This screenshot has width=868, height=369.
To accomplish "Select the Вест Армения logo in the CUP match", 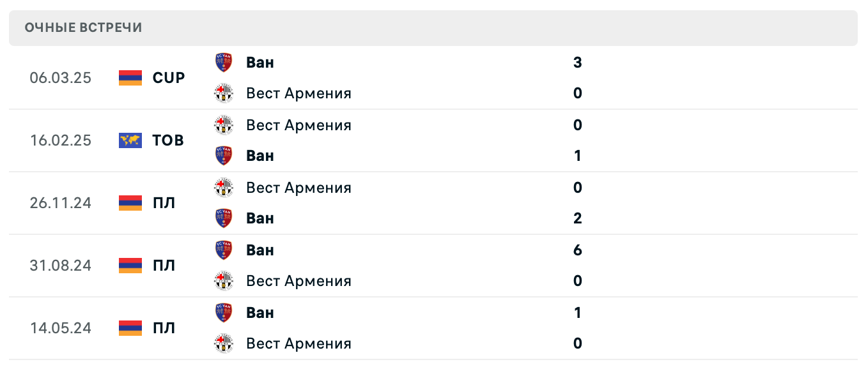I will [224, 93].
